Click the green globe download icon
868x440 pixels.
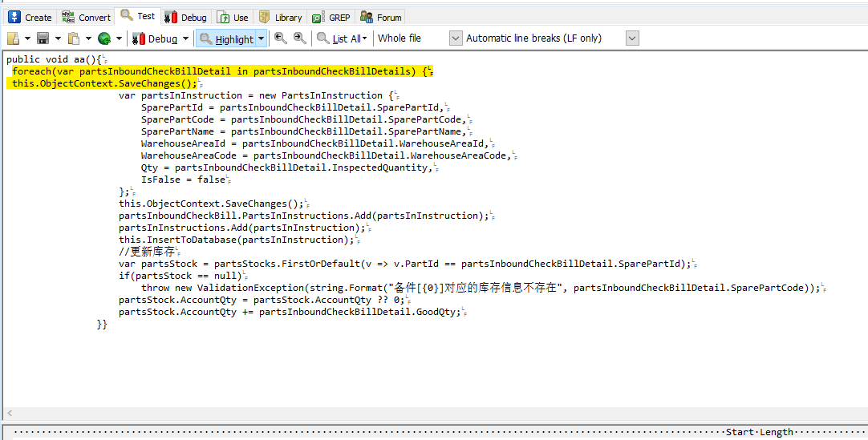click(x=104, y=38)
